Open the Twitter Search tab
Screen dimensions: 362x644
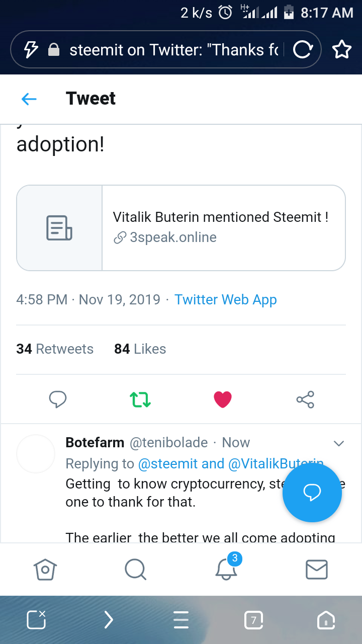135,570
